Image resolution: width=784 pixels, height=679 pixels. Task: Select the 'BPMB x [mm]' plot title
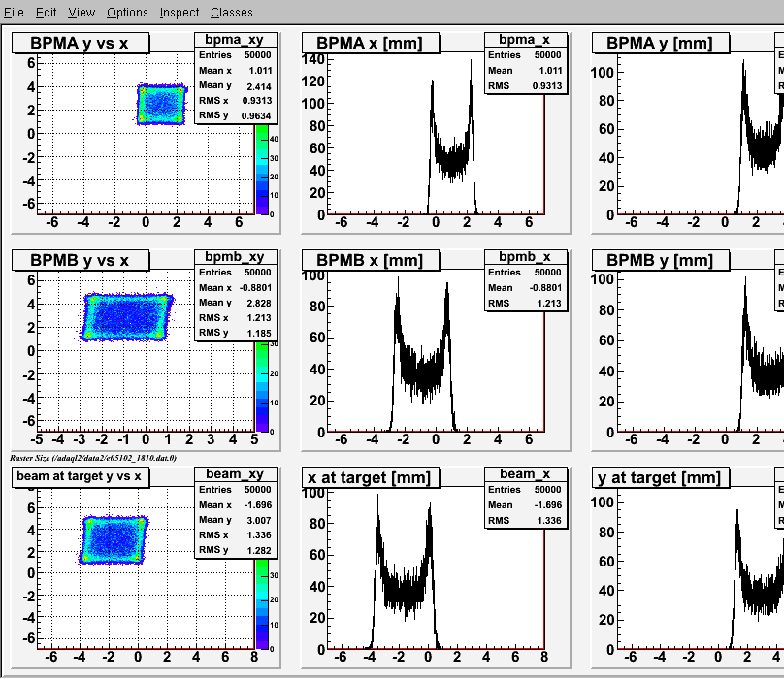371,261
